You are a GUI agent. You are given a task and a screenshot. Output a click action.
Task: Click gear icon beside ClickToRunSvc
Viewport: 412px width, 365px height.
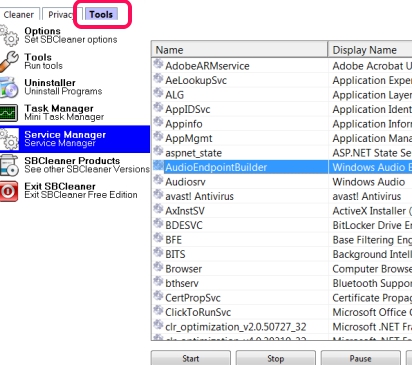[x=158, y=310]
